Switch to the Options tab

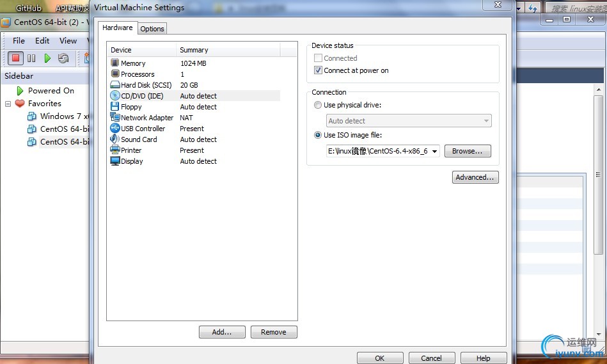pyautogui.click(x=152, y=29)
